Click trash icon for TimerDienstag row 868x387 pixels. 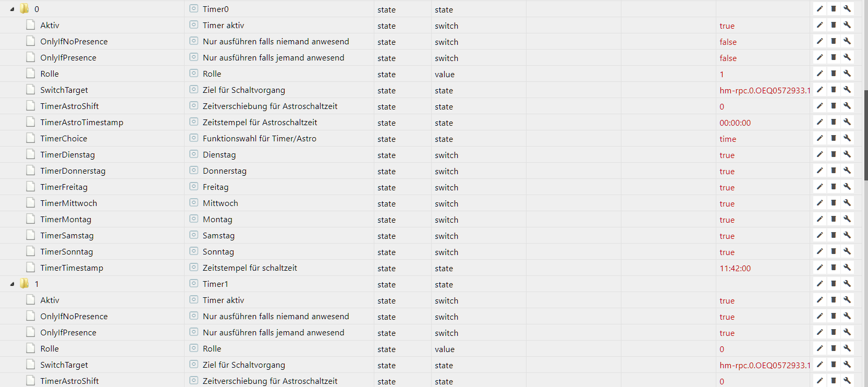[833, 154]
